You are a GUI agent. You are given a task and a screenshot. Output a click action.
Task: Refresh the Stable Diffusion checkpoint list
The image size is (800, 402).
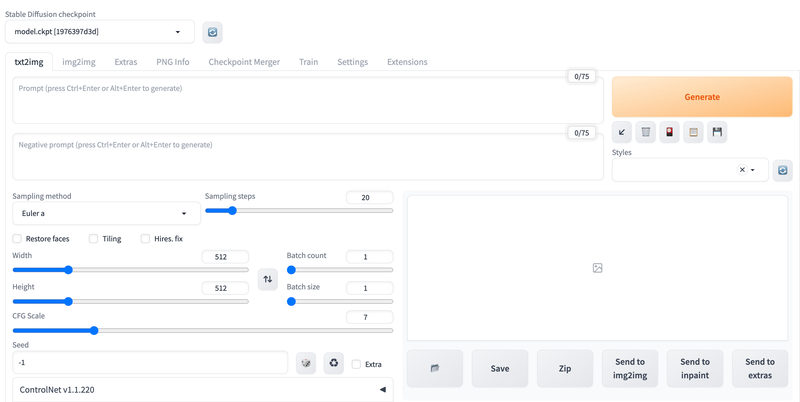point(213,32)
